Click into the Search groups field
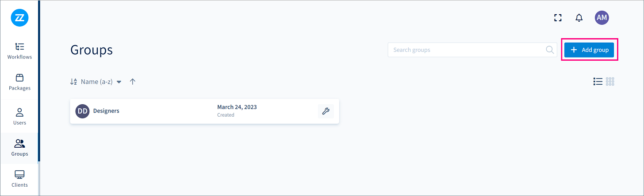This screenshot has height=196, width=644. (x=472, y=50)
